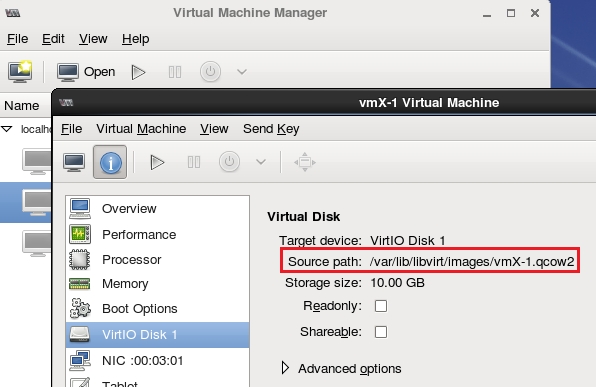This screenshot has width=596, height=387.
Task: Show the graphical console monitor icon
Action: [74, 162]
